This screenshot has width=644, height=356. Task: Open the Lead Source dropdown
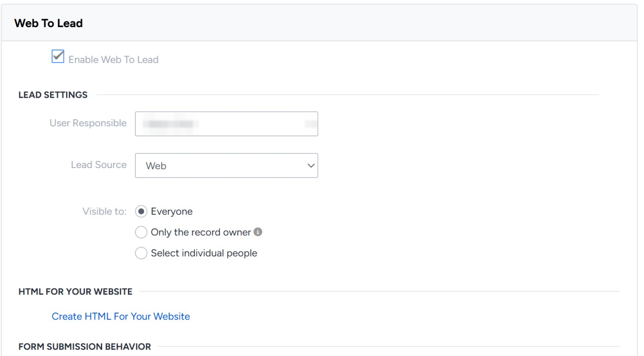[x=226, y=165]
